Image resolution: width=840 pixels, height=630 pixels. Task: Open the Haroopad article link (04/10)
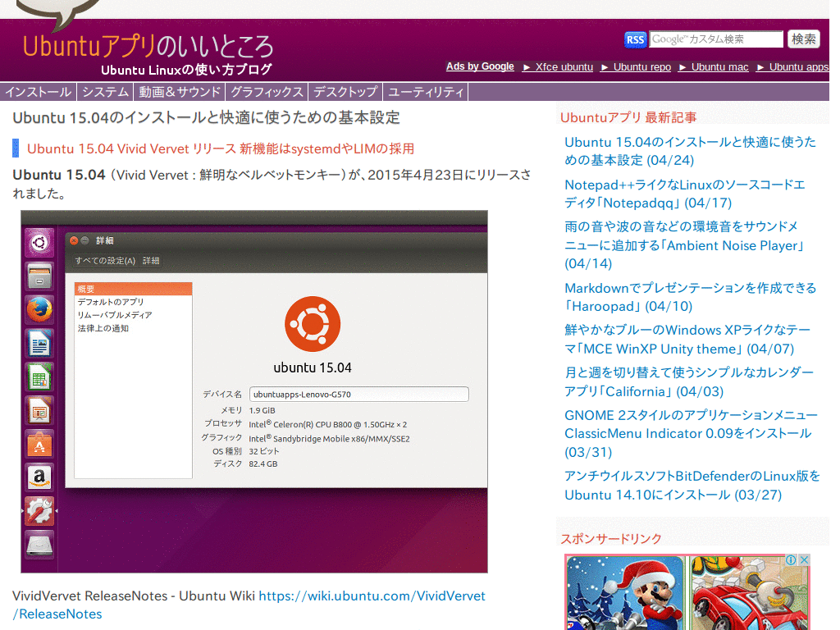click(x=690, y=297)
